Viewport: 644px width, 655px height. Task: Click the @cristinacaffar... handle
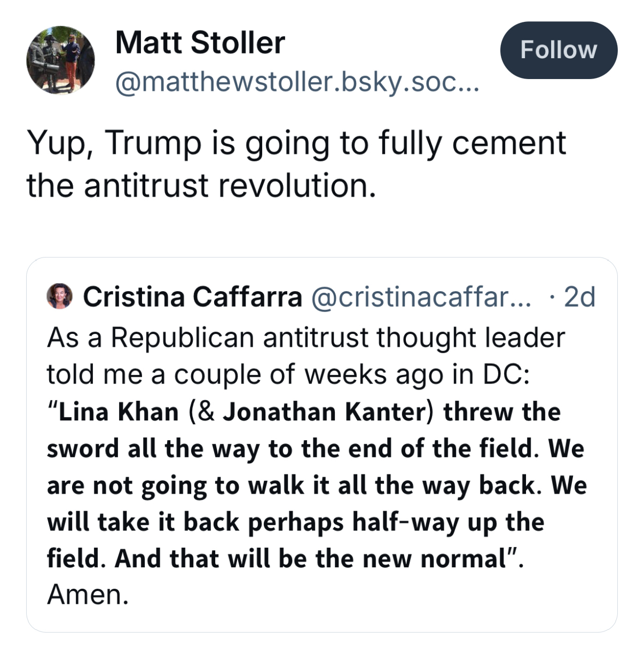[421, 297]
